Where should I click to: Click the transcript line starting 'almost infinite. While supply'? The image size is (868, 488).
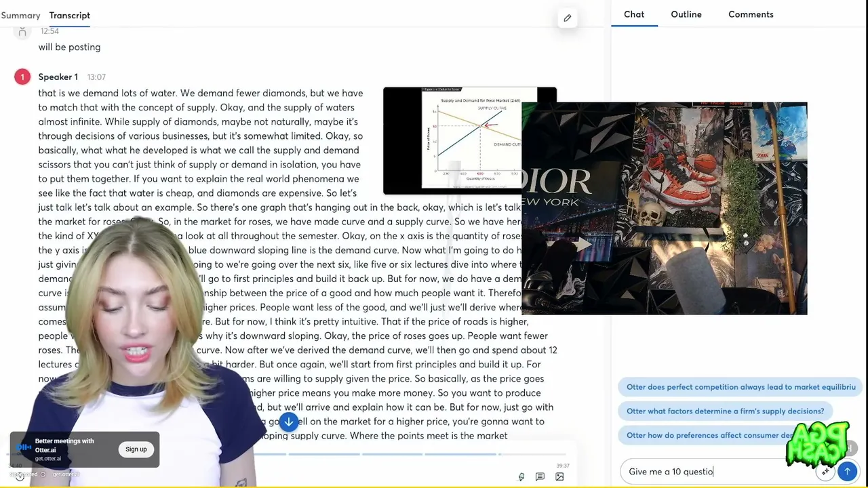[198, 121]
